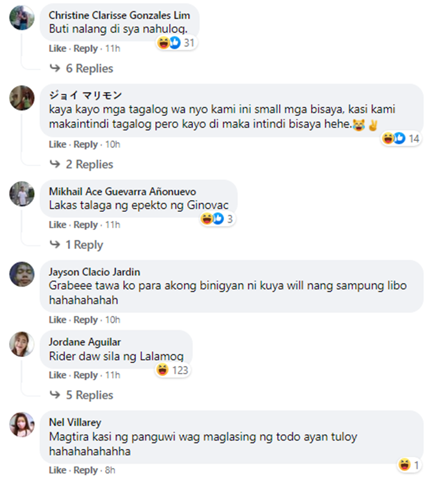Like Jayson Clacio Jardin's comment
The height and width of the screenshot is (477, 448).
(57, 320)
